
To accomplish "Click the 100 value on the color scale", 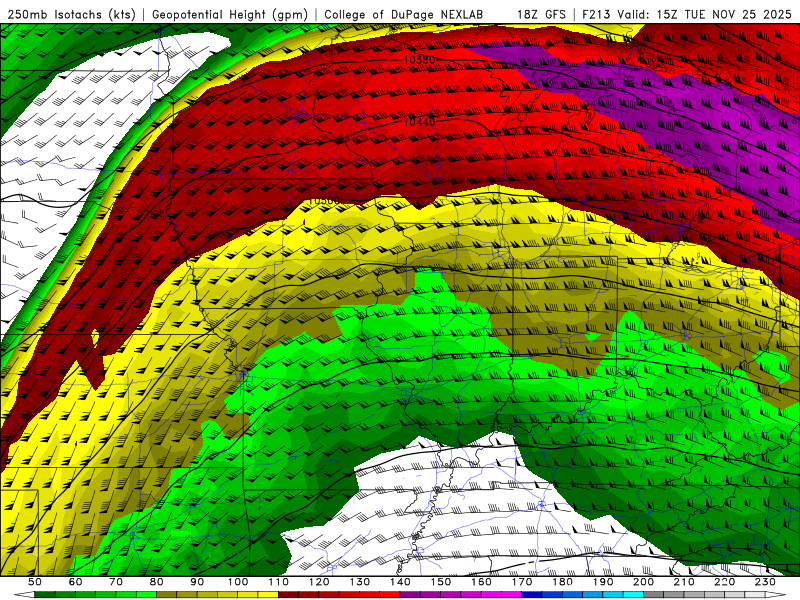I will (238, 582).
